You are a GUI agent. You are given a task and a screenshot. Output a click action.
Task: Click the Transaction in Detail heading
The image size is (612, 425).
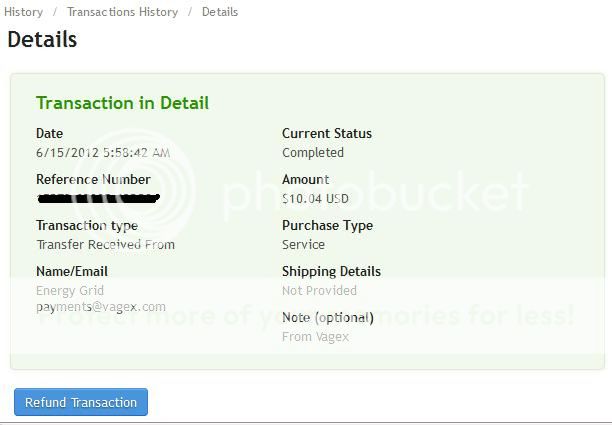(122, 103)
